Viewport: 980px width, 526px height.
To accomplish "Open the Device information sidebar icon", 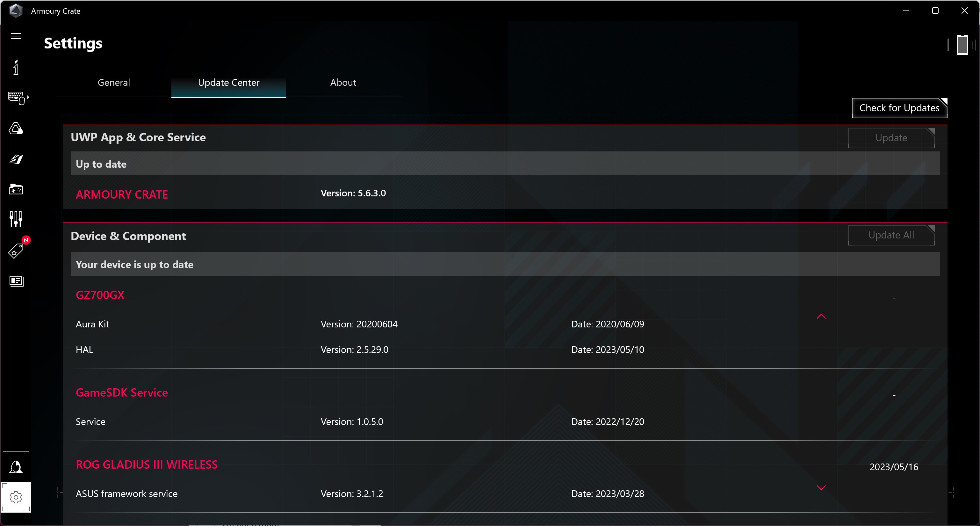I will (16, 67).
